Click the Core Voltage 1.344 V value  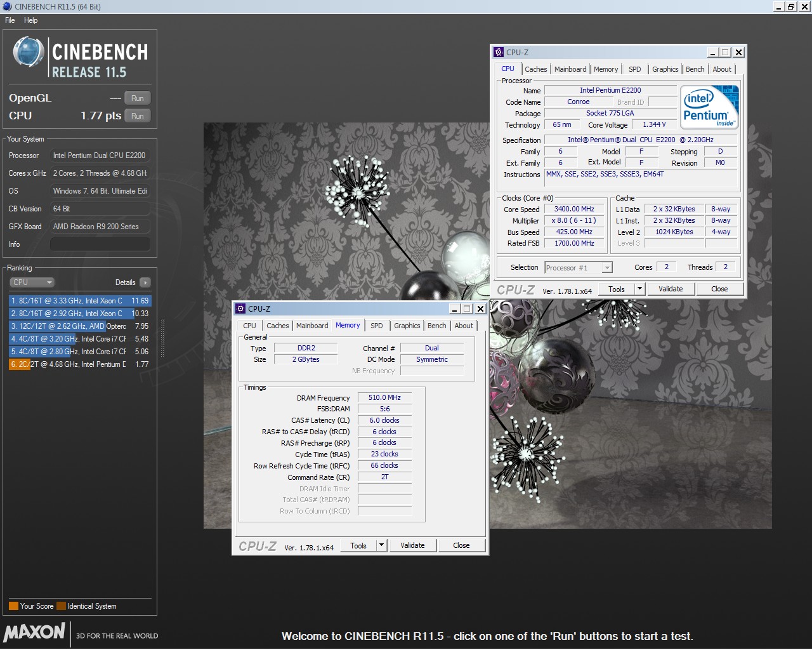[x=654, y=125]
